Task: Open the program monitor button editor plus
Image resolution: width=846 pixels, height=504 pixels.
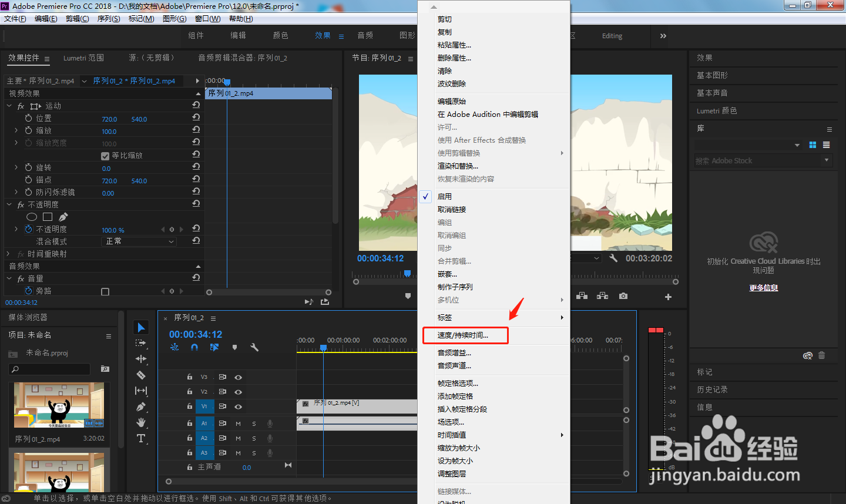Action: coord(668,297)
